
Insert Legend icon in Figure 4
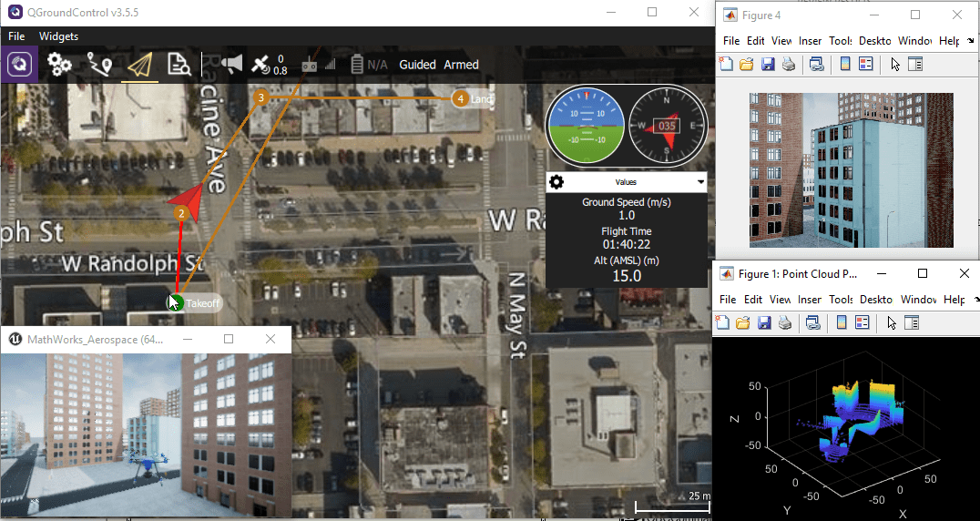click(x=865, y=65)
